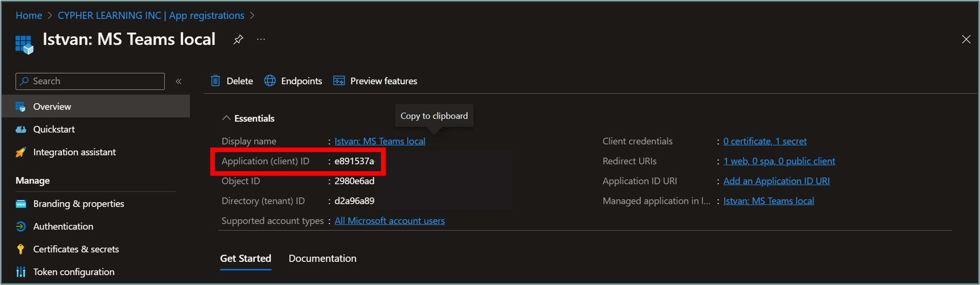Screen dimensions: 980x285
Task: Collapse the Essentials section
Action: point(226,118)
